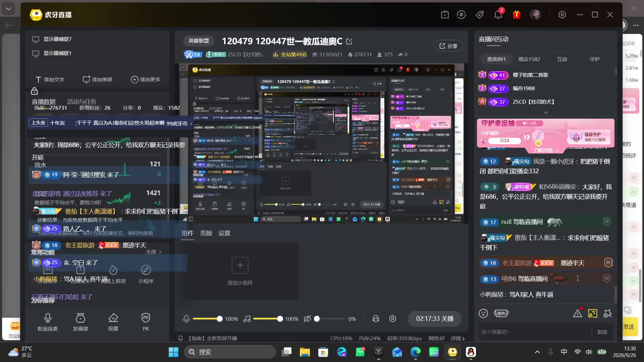Expand 了解详情 in the guardian lottery
Screen dimensions: 644x362
pos(546,150)
